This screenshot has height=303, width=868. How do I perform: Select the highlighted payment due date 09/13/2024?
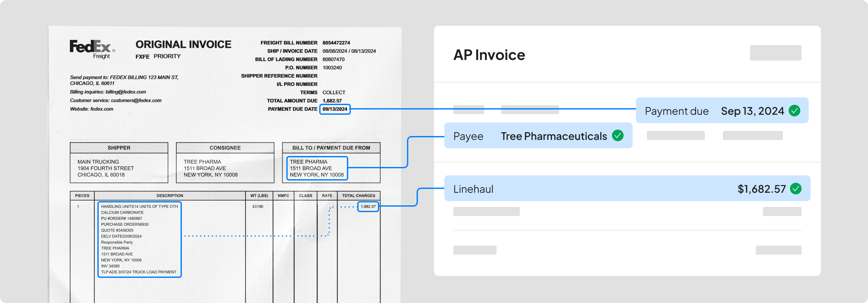[335, 109]
